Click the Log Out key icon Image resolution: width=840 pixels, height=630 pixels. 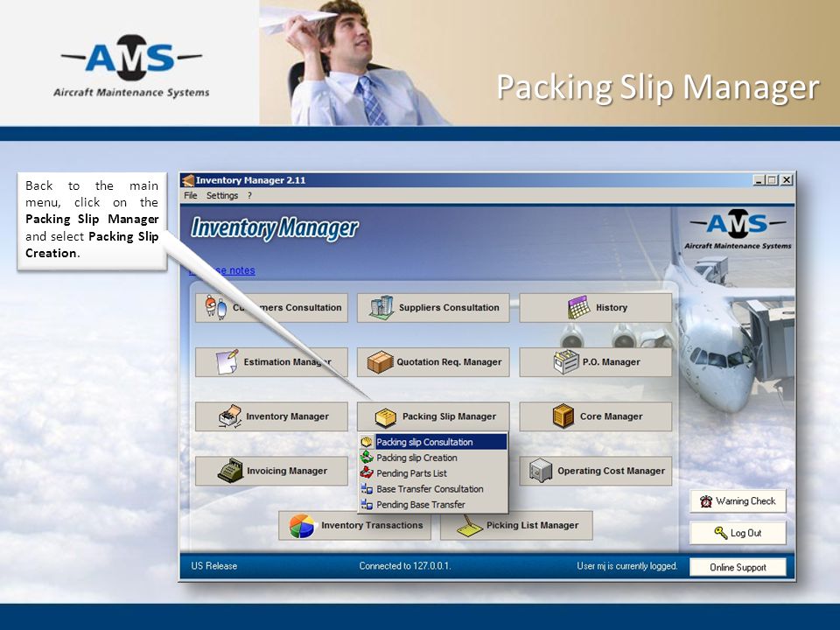coord(721,533)
